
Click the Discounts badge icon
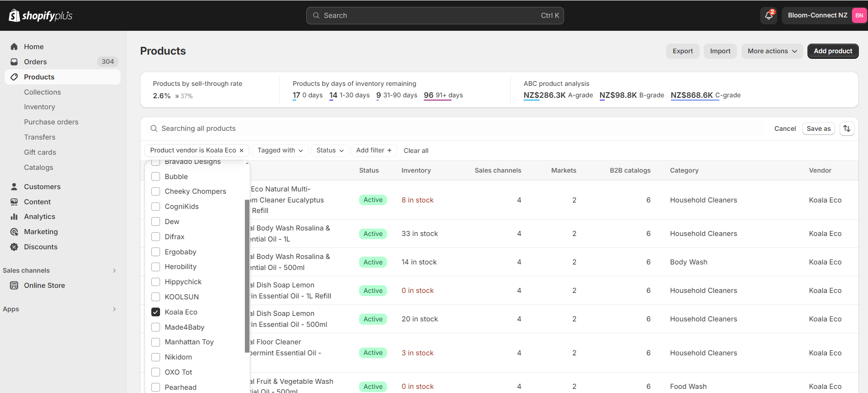click(x=14, y=247)
